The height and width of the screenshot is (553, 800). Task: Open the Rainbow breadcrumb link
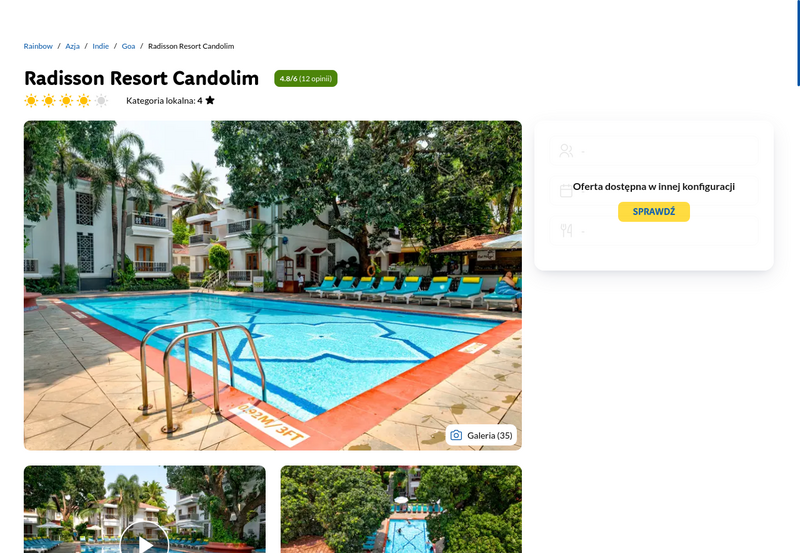[38, 46]
